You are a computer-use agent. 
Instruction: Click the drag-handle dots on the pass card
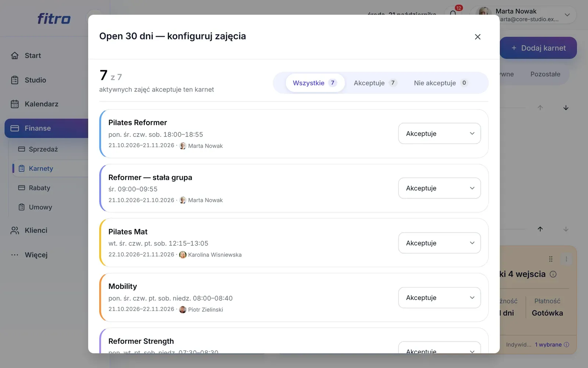551,259
